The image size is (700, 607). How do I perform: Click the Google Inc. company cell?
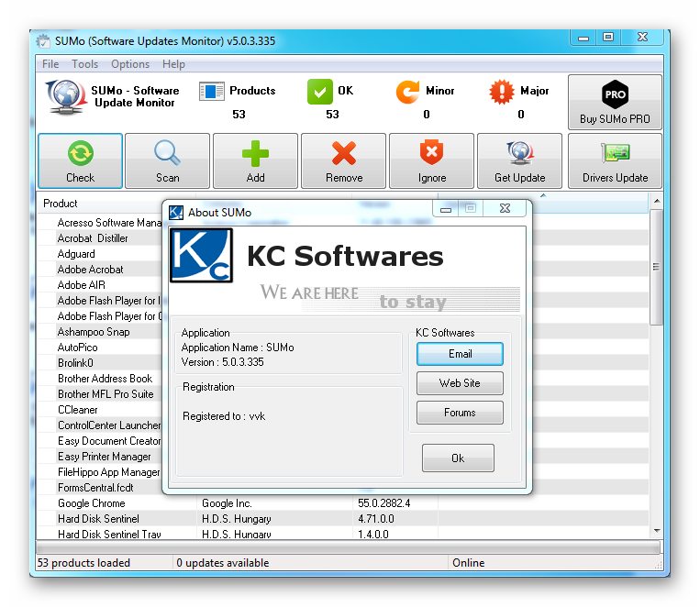coord(228,503)
